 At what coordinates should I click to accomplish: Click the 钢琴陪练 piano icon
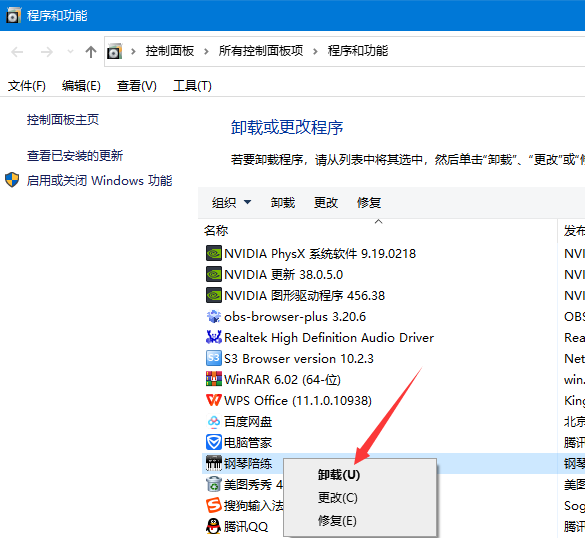214,463
